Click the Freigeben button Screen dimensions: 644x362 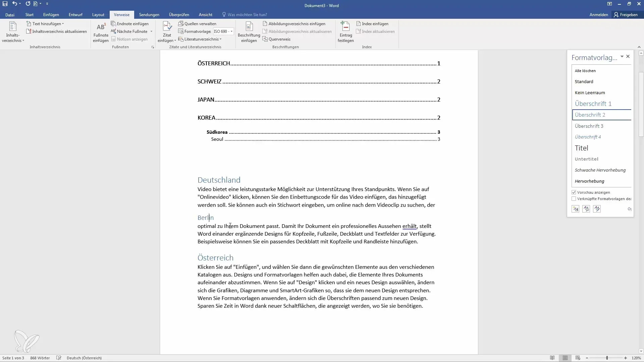click(x=626, y=15)
